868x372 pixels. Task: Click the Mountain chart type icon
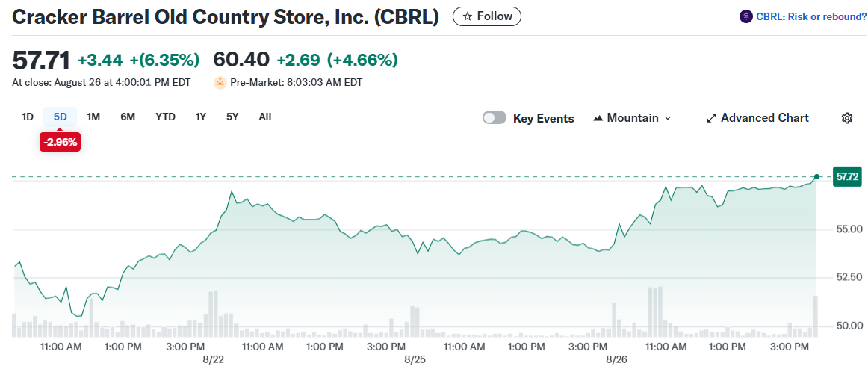pos(598,118)
